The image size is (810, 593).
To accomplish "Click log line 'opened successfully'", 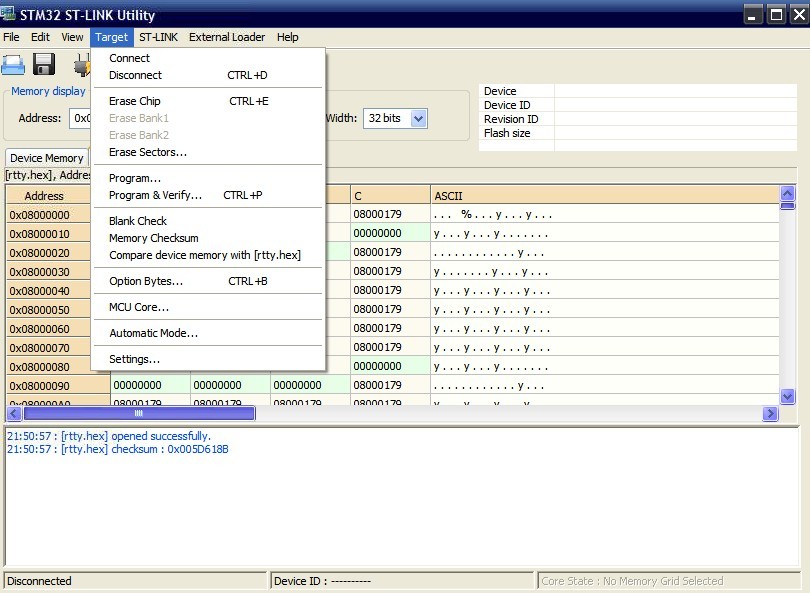I will (x=109, y=436).
